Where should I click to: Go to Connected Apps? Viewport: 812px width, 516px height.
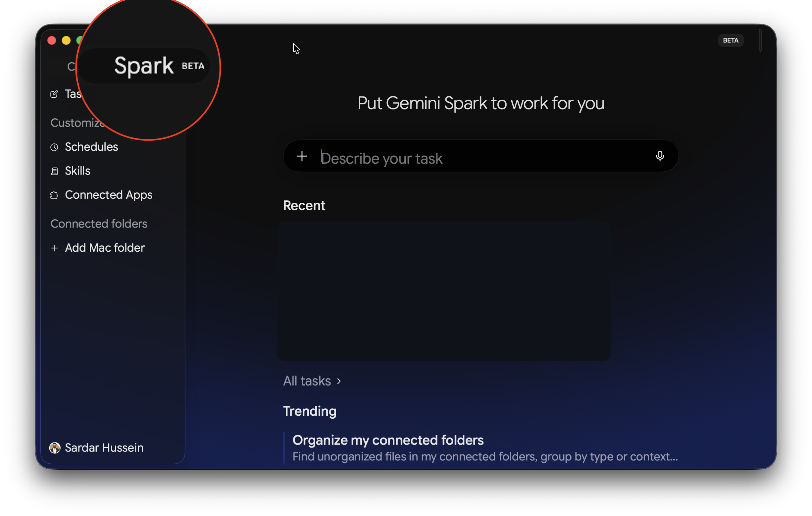point(108,195)
